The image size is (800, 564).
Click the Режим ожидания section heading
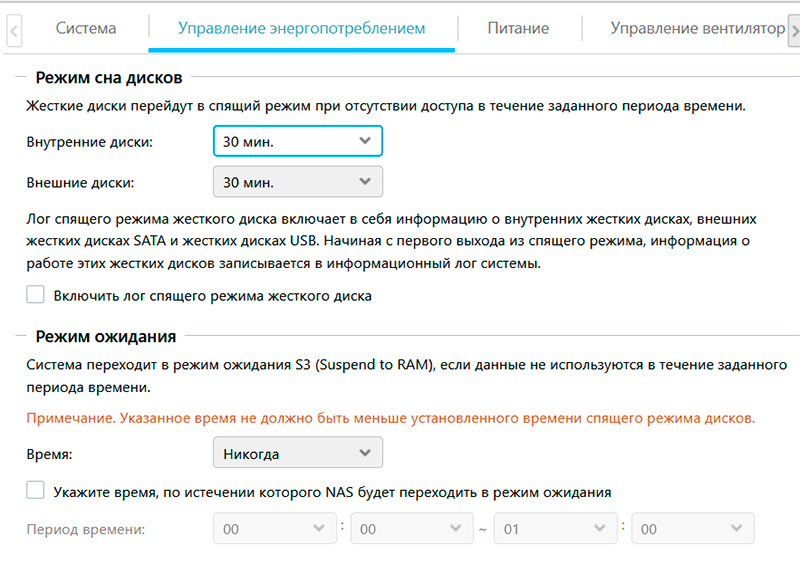click(105, 336)
